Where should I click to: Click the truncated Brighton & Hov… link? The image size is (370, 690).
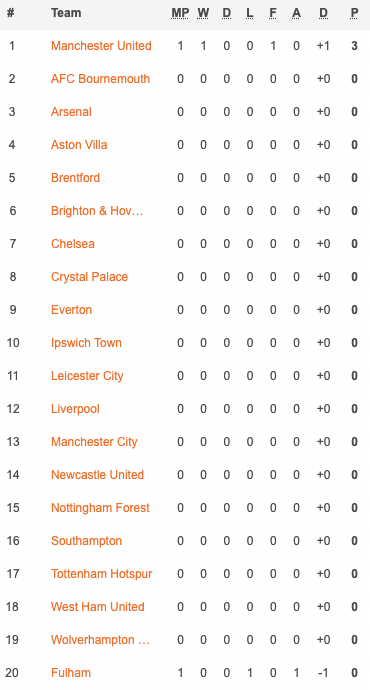(x=97, y=211)
